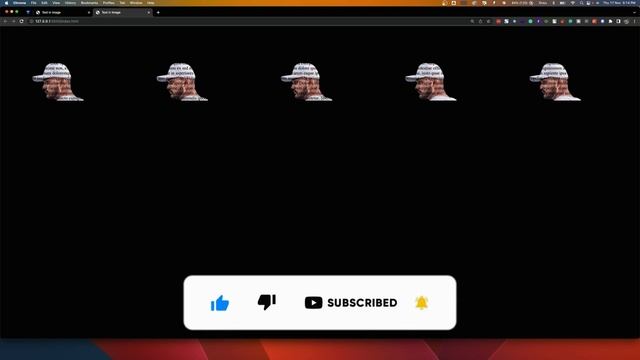Open the Edit menu

pos(44,3)
